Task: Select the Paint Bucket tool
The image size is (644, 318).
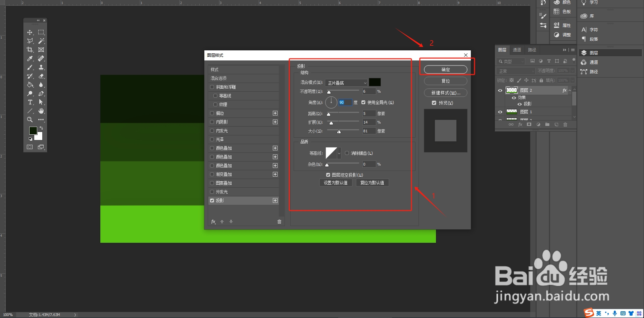Action: click(x=30, y=85)
